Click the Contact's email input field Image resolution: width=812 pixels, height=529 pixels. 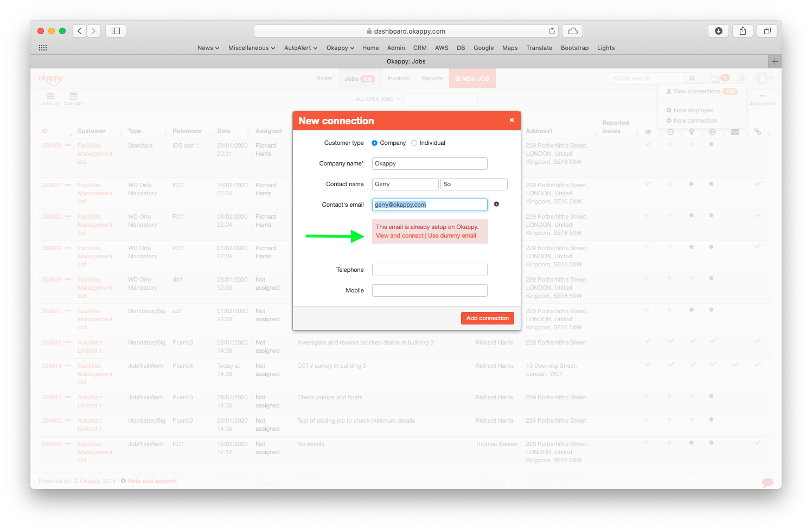pyautogui.click(x=430, y=205)
